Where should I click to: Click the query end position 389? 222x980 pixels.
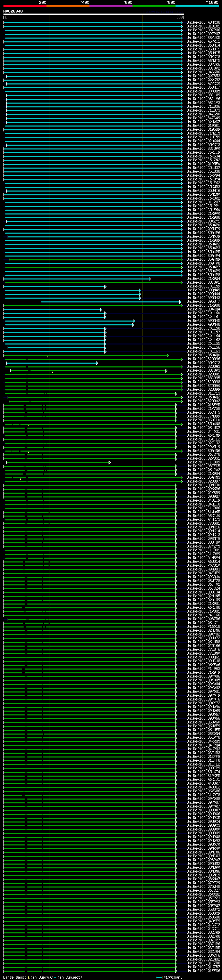point(179,17)
